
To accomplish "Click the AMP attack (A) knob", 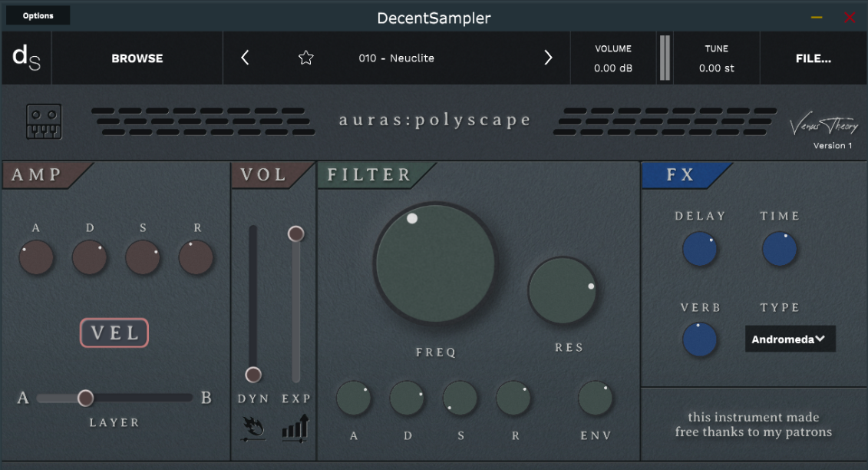I will (37, 258).
